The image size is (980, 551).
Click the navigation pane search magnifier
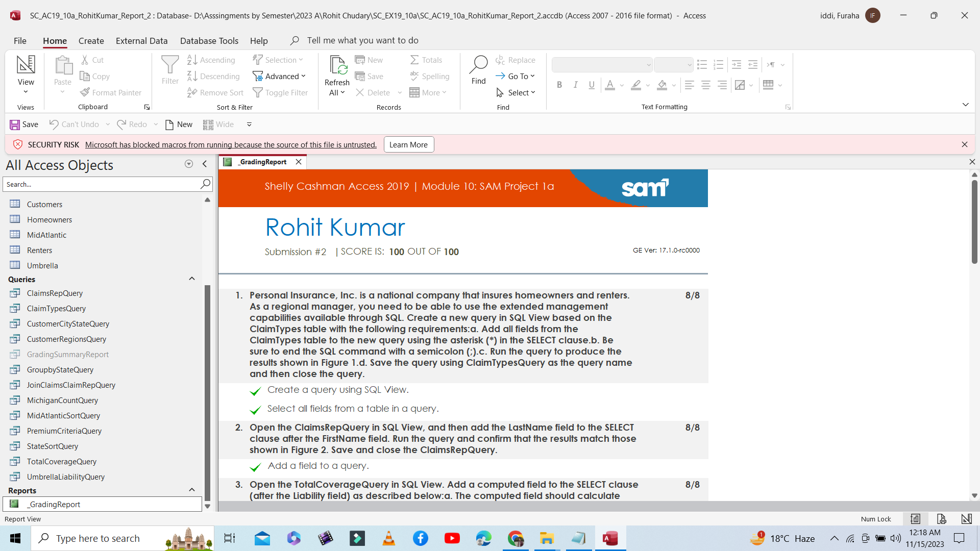[x=205, y=184]
